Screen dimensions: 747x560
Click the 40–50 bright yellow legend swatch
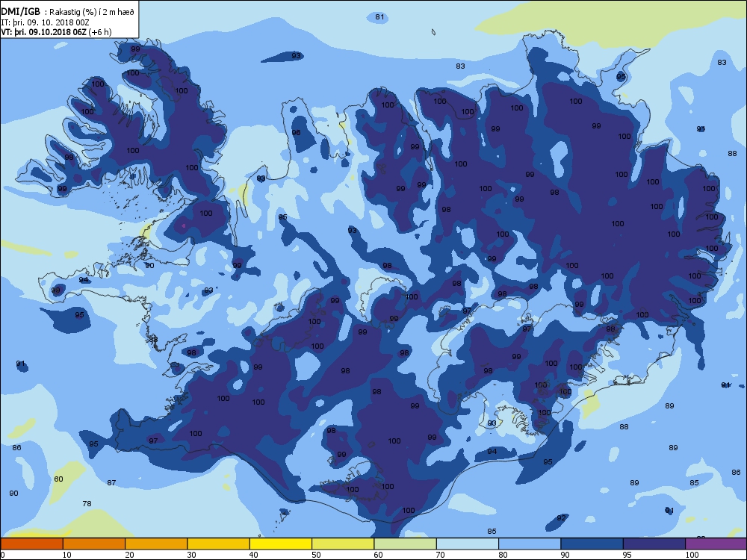click(281, 544)
